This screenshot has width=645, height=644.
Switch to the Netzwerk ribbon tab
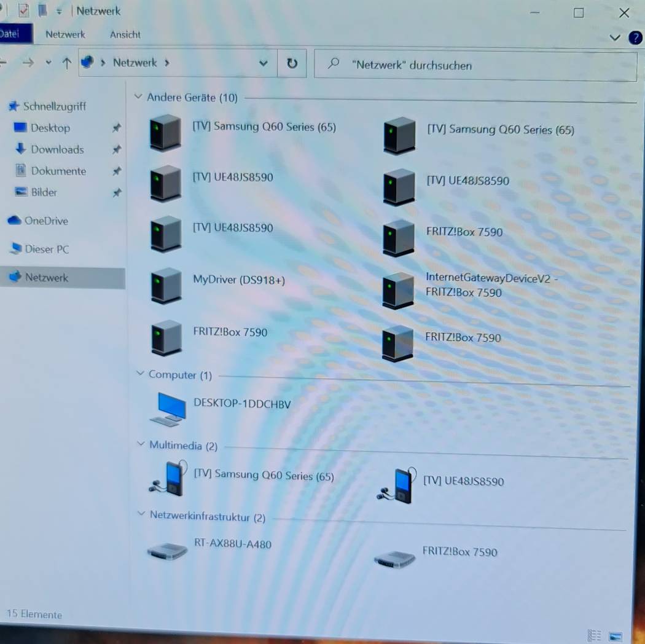(65, 35)
